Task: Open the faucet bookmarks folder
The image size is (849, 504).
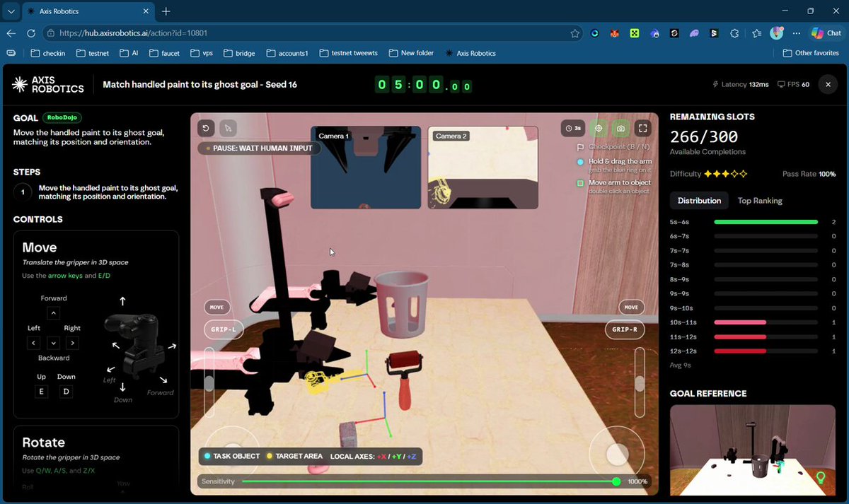Action: pyautogui.click(x=164, y=53)
